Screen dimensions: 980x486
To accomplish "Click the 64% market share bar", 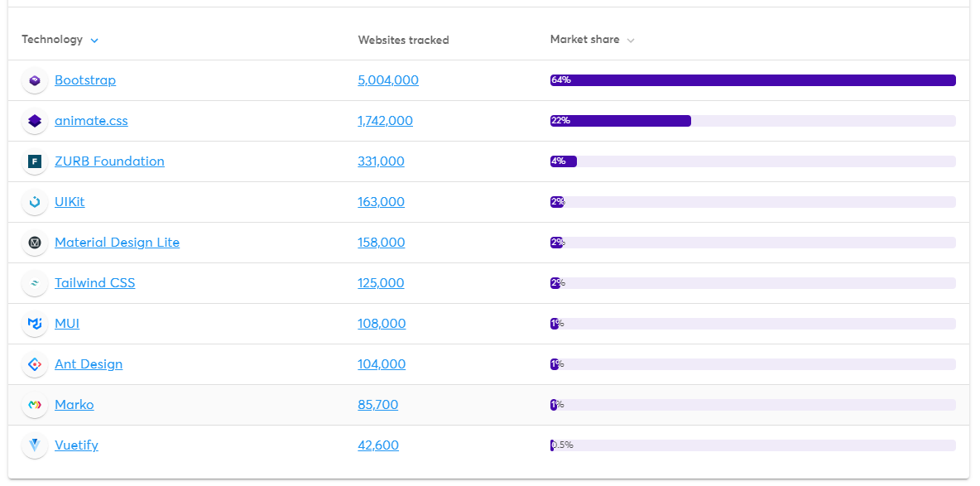I will click(x=753, y=80).
